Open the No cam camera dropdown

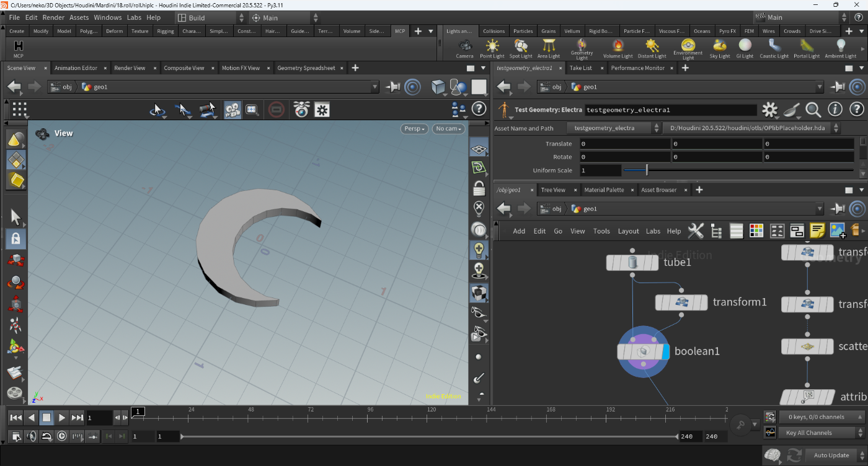click(x=449, y=129)
